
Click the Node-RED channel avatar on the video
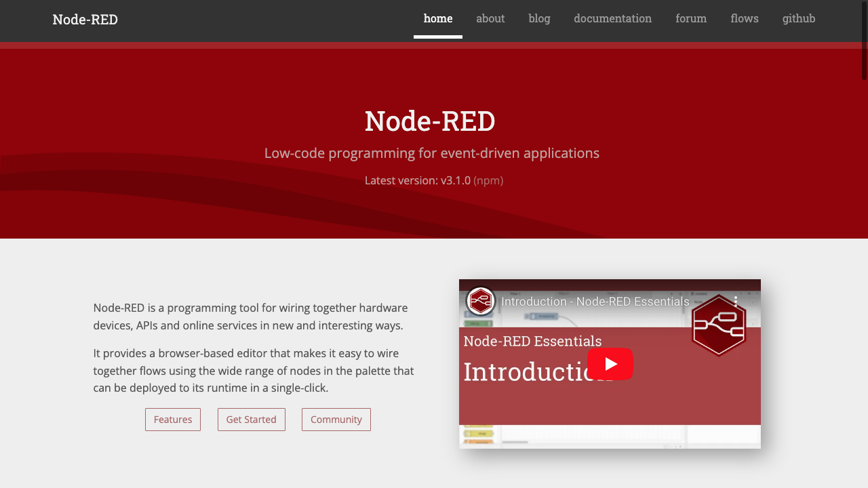coord(480,301)
